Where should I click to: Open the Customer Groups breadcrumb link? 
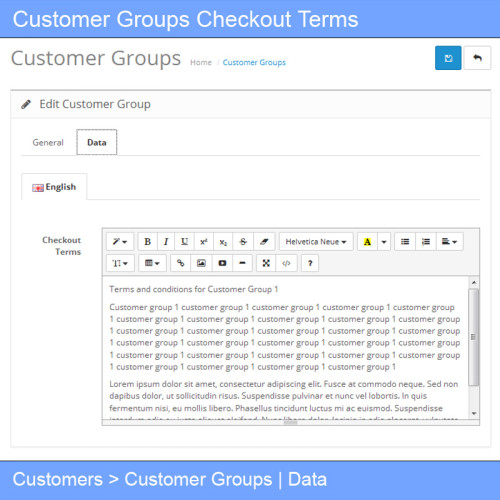pyautogui.click(x=254, y=62)
